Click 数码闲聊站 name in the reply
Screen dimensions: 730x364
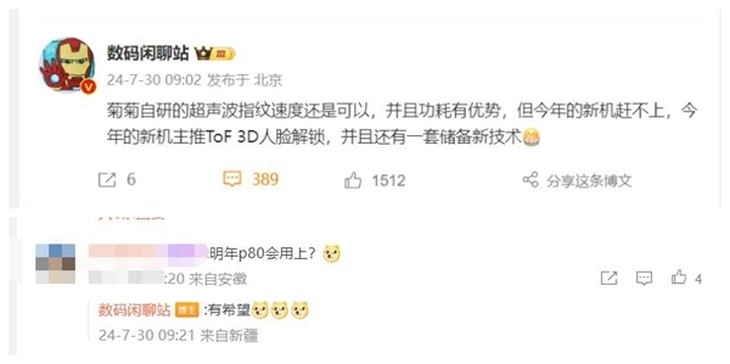tap(135, 310)
